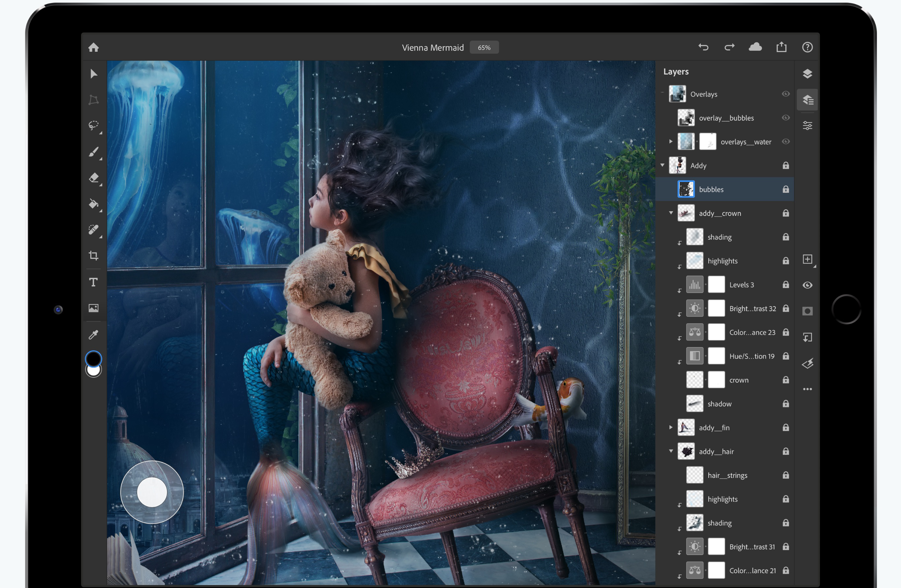Pick the Brush tool
This screenshot has height=588, width=901.
(x=94, y=152)
